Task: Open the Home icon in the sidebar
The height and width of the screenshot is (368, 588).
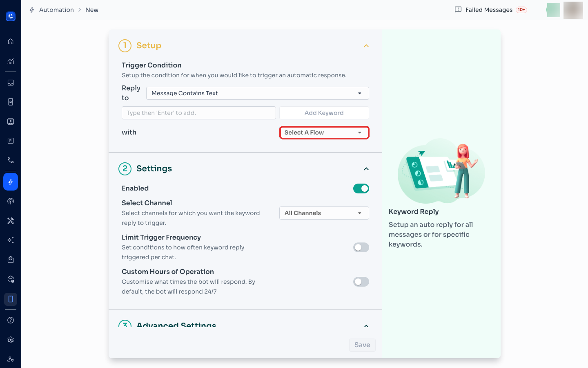Action: pyautogui.click(x=11, y=41)
